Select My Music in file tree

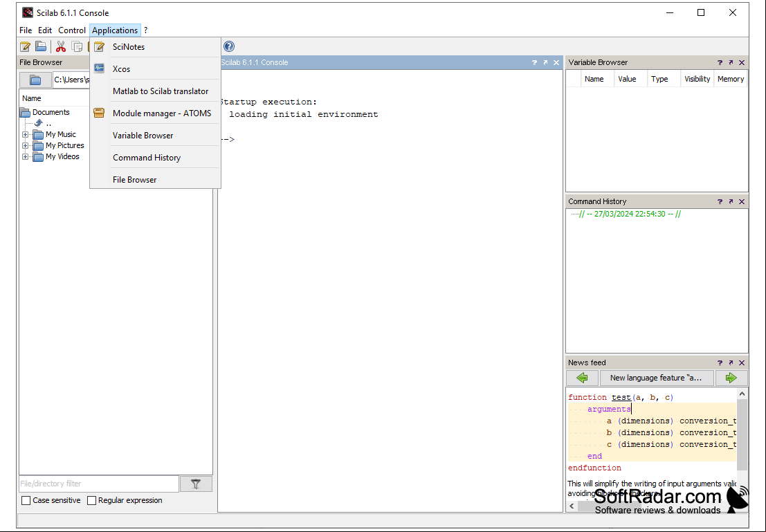coord(61,134)
